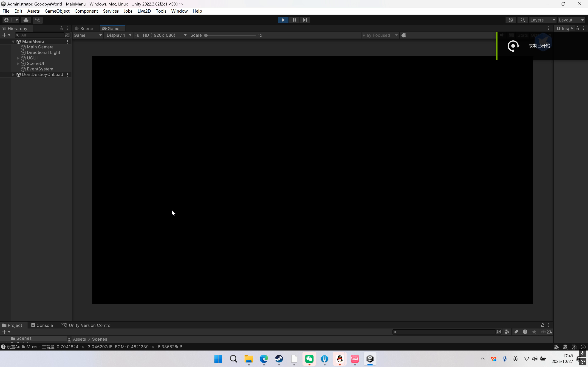588x367 pixels.
Task: Click the Pause button
Action: [294, 20]
